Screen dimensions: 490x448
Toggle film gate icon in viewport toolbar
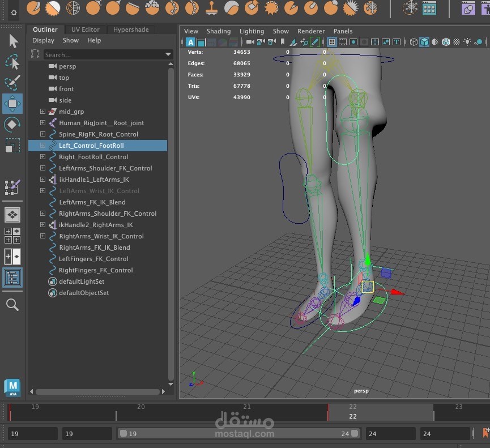coord(343,42)
